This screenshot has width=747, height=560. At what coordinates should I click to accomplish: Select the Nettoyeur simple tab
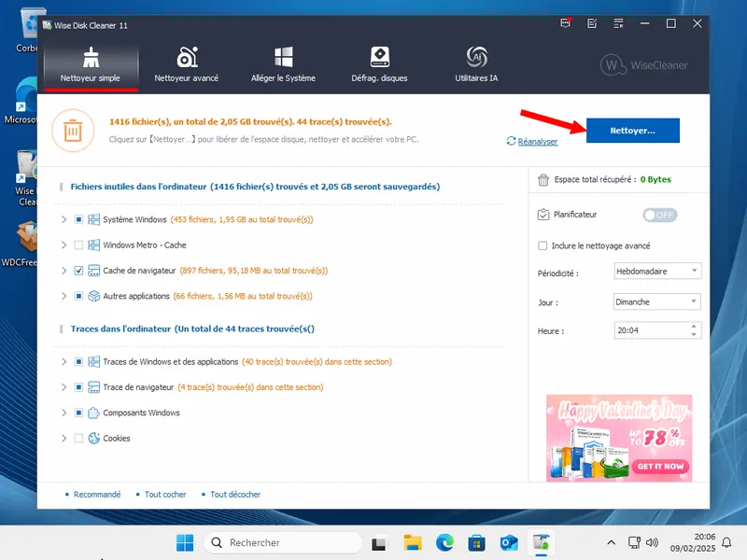[x=91, y=65]
